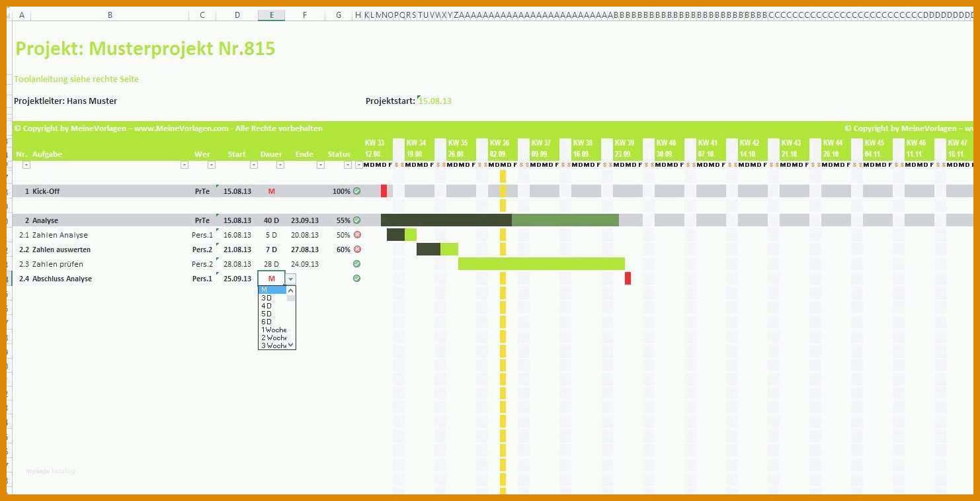Open filter dropdown for Nr. column
This screenshot has width=980, height=501.
point(26,165)
